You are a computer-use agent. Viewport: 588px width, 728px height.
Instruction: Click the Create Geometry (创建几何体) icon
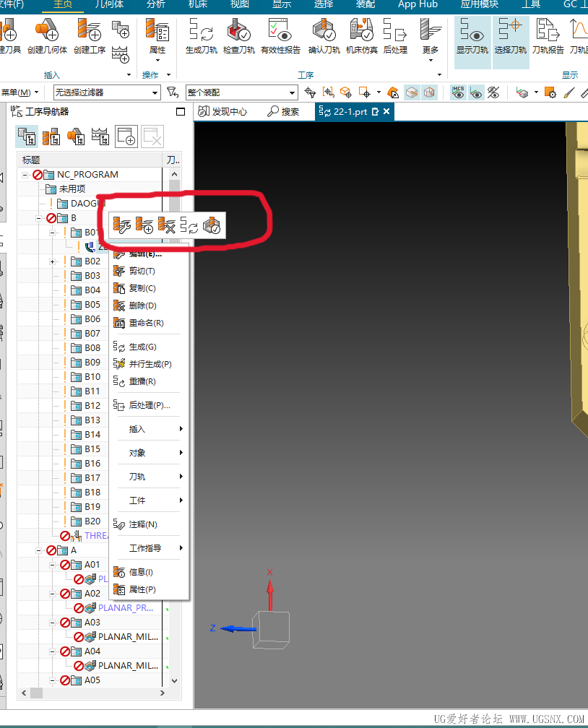47,36
